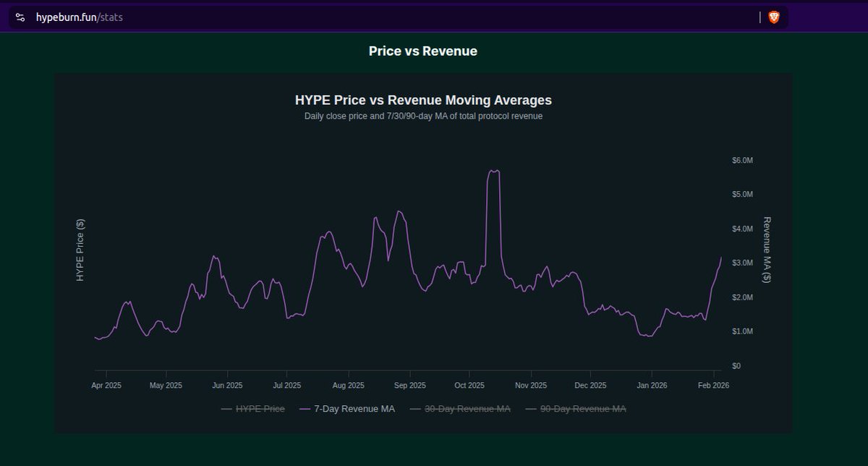Click the $6.0M axis label
The image size is (868, 466).
(742, 160)
